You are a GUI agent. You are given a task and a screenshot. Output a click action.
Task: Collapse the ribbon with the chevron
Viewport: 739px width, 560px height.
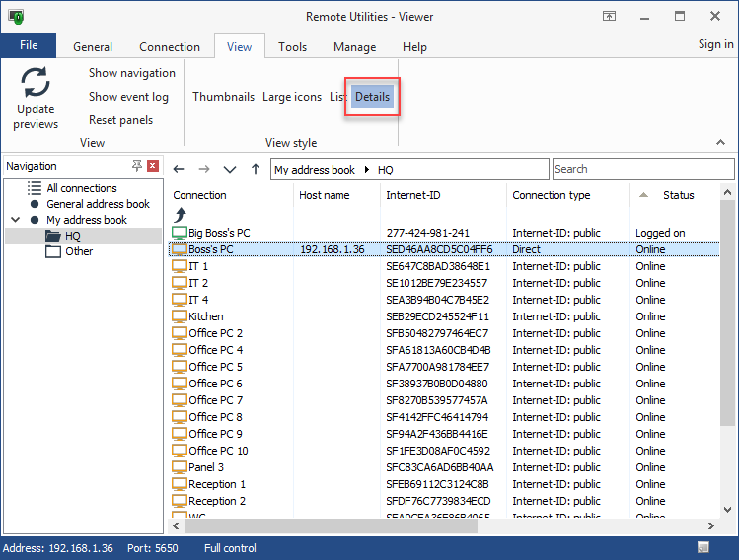720,142
